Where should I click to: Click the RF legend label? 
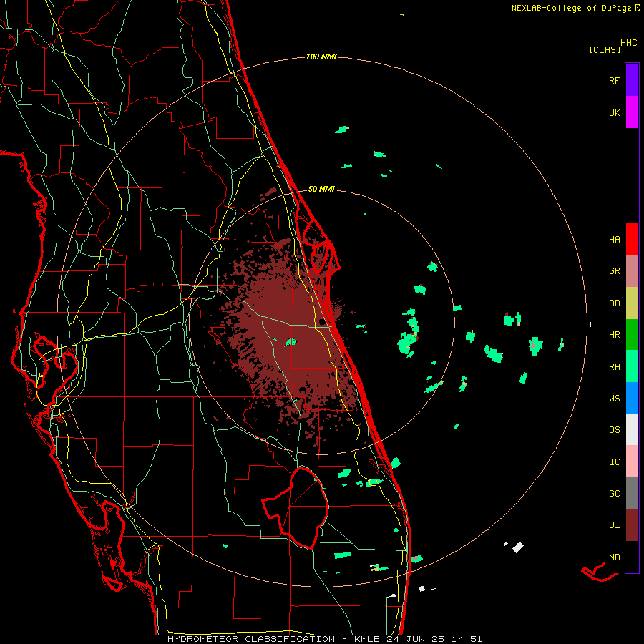click(x=614, y=81)
